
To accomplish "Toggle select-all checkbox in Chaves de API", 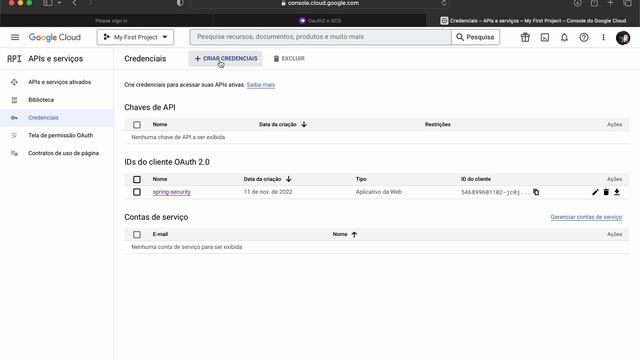I will [137, 124].
